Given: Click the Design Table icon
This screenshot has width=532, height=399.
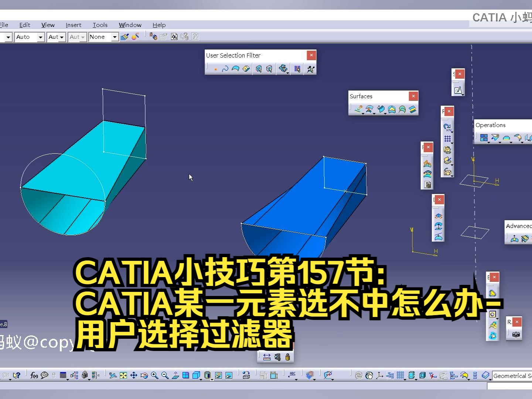Looking at the screenshot, I should click(x=63, y=375).
